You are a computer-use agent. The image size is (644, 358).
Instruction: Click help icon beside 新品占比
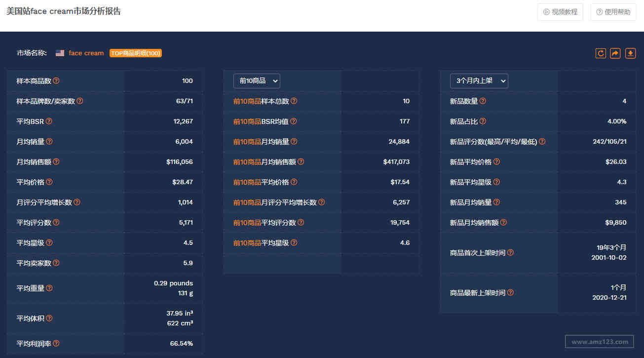tap(483, 121)
